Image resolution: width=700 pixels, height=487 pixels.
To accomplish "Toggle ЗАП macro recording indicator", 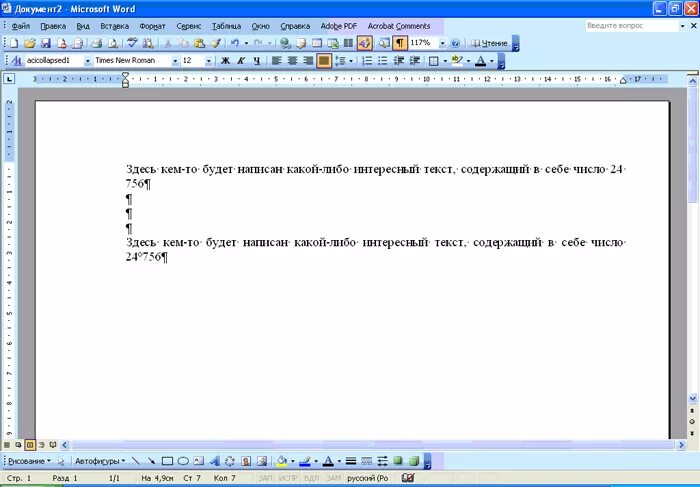I will tap(265, 478).
